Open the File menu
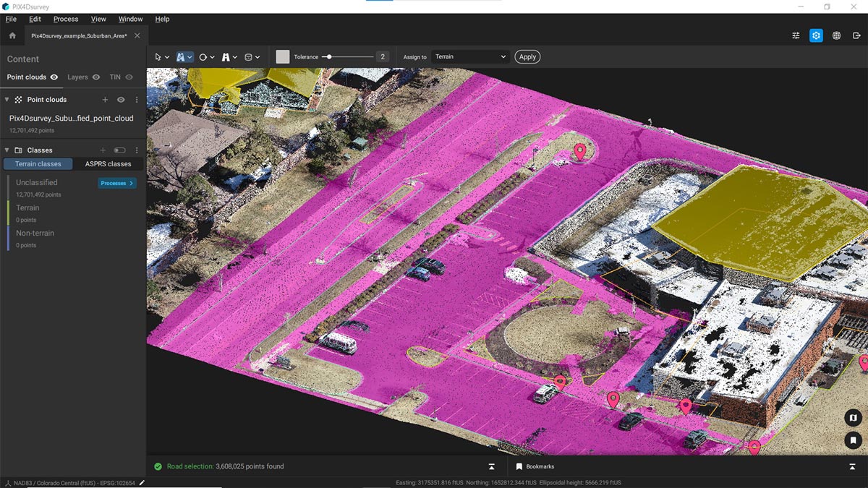868x488 pixels. [11, 19]
